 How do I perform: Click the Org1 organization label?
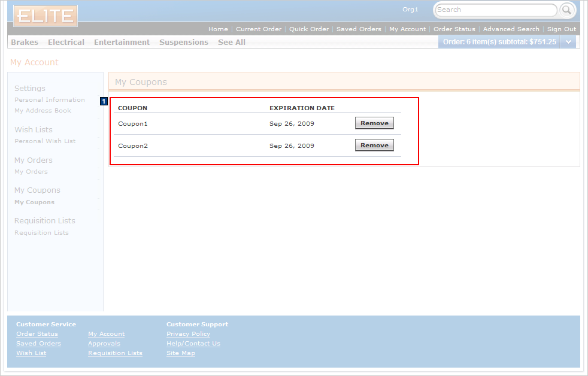click(410, 10)
